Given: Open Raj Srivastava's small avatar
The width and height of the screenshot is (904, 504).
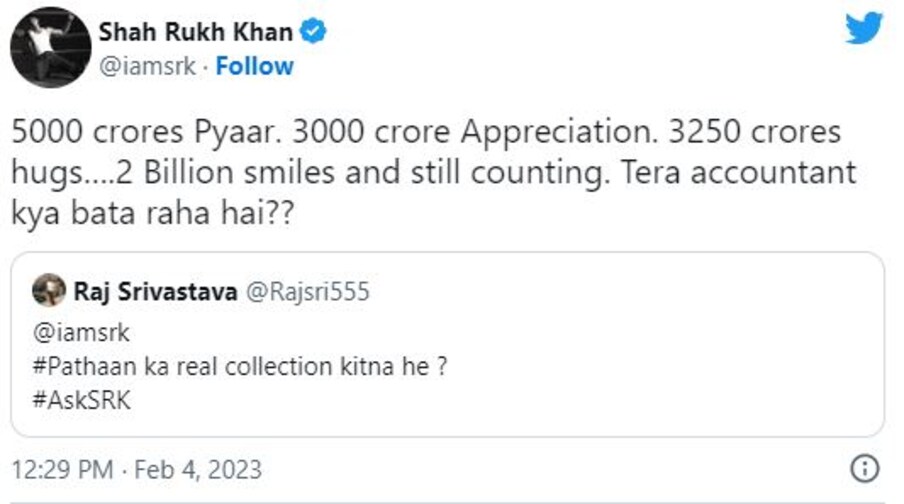Looking at the screenshot, I should click(x=49, y=290).
